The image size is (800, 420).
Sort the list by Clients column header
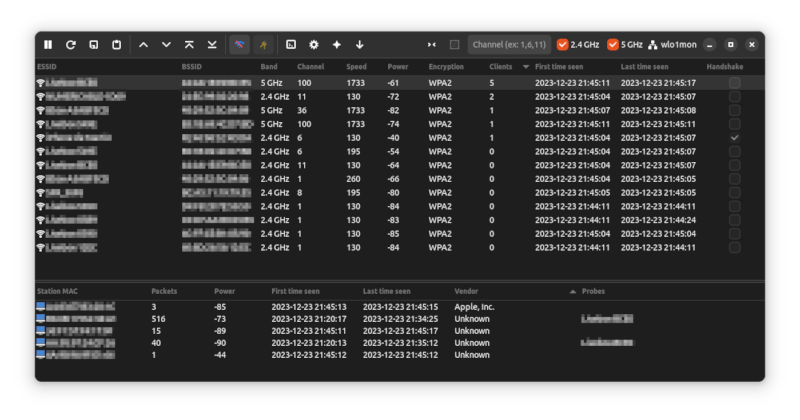501,67
